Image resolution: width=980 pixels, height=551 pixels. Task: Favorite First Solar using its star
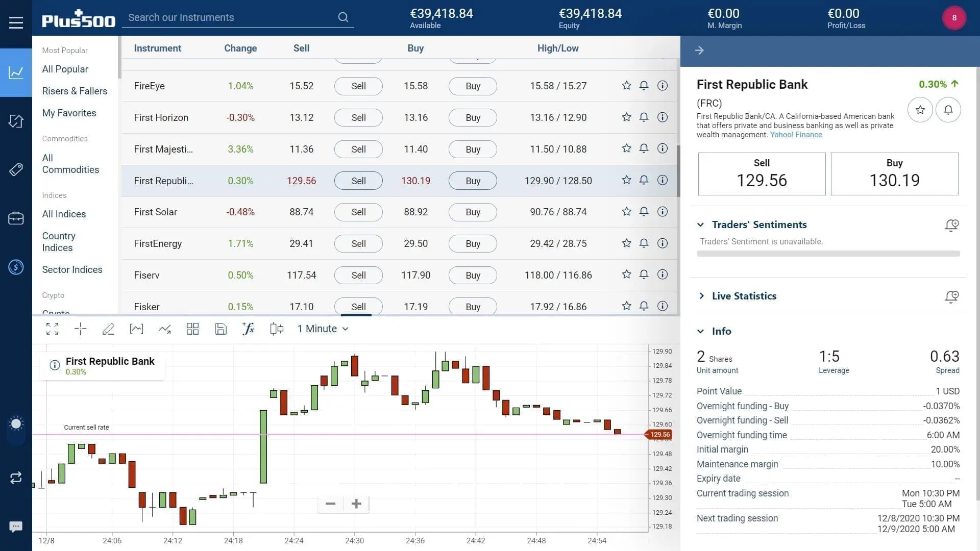[x=626, y=212]
